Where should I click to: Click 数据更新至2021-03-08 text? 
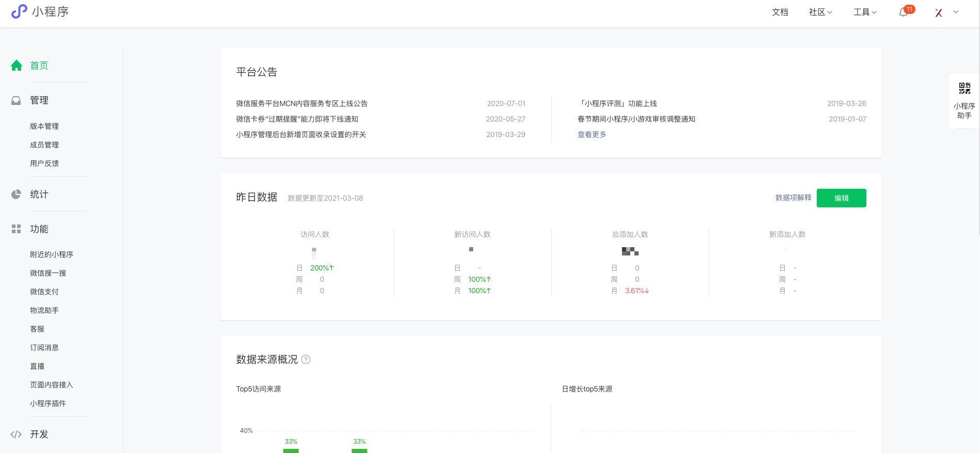(325, 198)
